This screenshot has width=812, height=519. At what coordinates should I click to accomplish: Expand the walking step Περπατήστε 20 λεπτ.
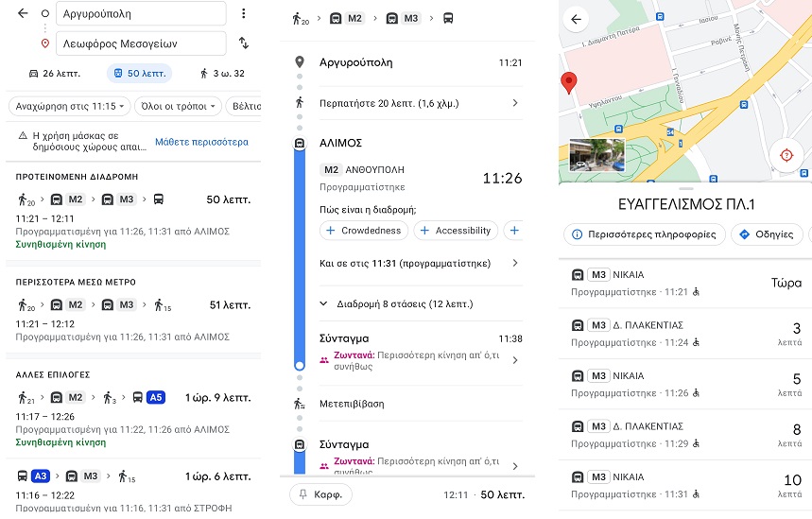(420, 103)
